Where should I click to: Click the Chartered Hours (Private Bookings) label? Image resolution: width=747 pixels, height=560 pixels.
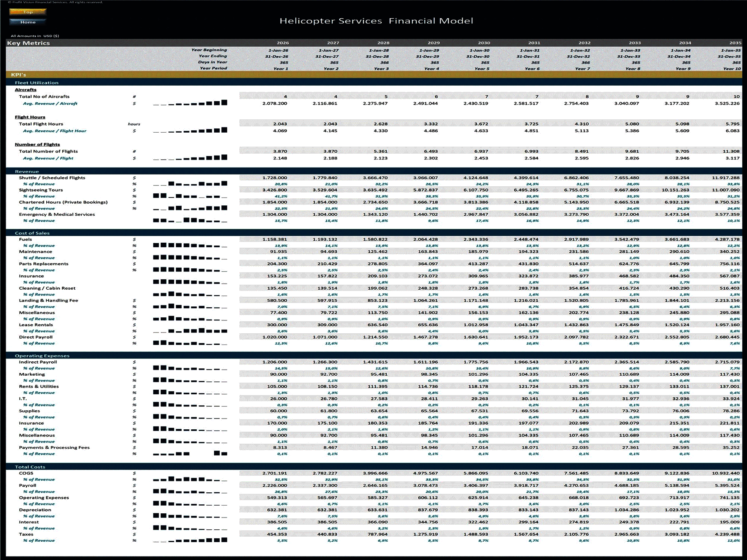(63, 202)
